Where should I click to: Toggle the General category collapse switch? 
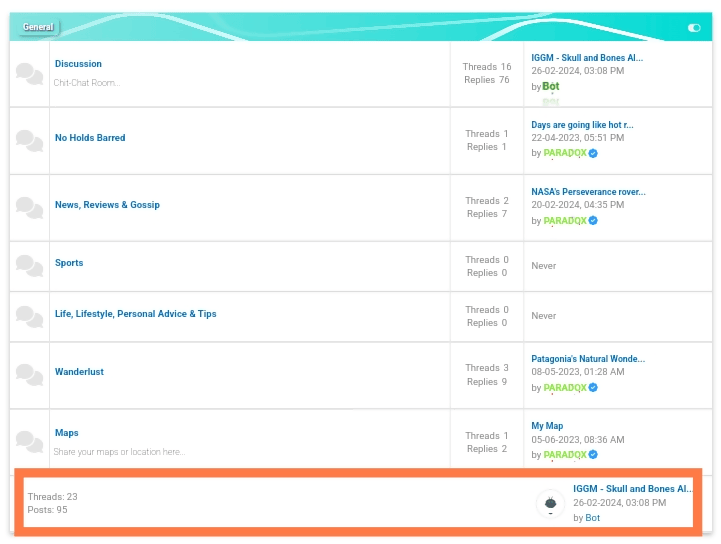click(x=694, y=28)
